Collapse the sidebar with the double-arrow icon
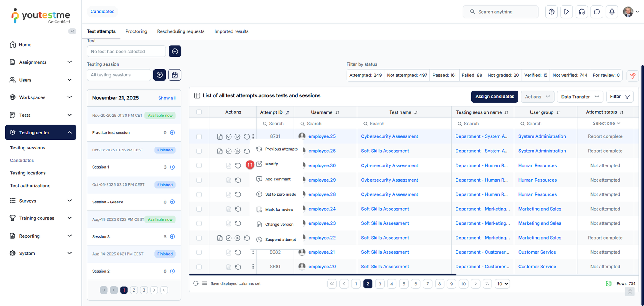Image resolution: width=644 pixels, height=306 pixels. tap(72, 31)
